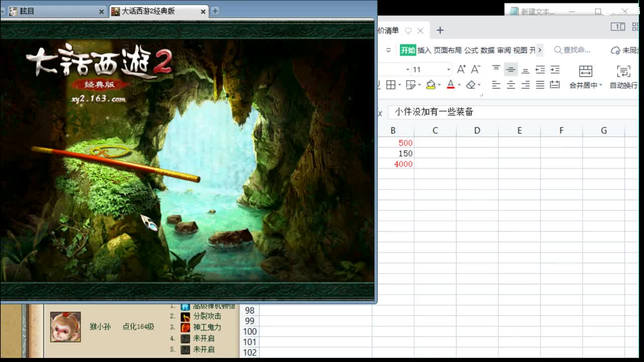The image size is (644, 362).
Task: Open the 开始 ribbon tab
Action: [408, 50]
